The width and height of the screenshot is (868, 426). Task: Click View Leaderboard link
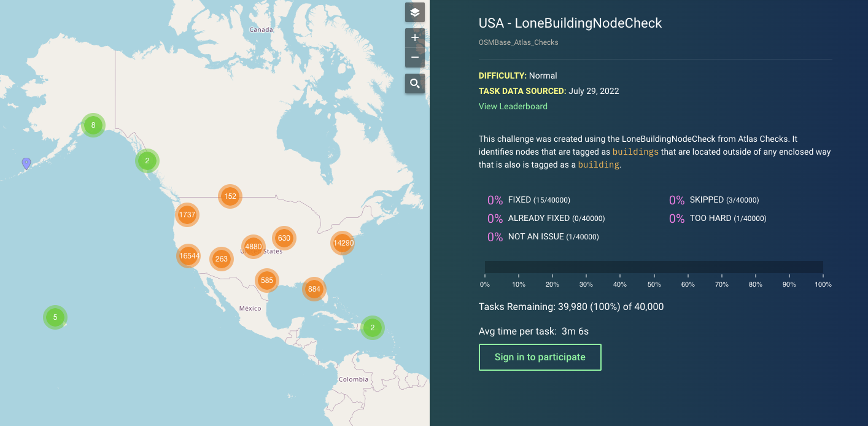coord(513,106)
